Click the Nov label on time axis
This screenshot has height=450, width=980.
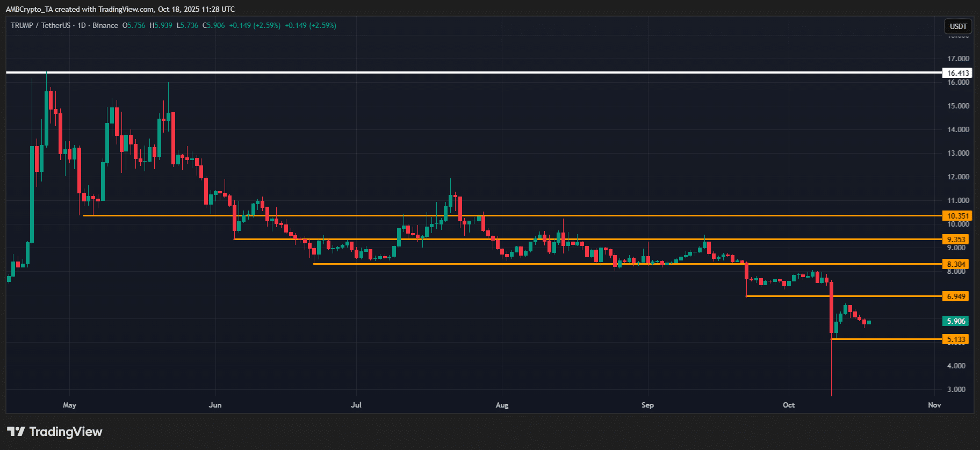click(934, 405)
